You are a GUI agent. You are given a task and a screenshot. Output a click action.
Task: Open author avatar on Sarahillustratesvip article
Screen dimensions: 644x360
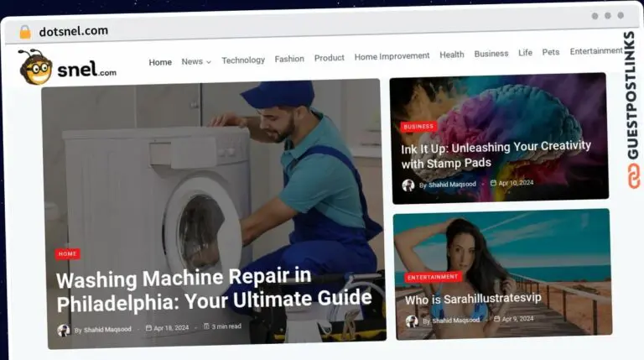pyautogui.click(x=412, y=321)
